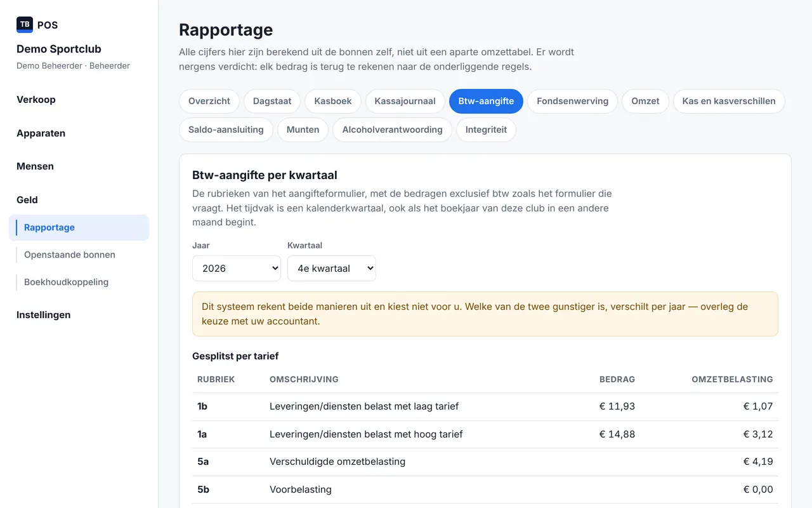
Task: Select the Btw-aangifte tab
Action: point(486,101)
